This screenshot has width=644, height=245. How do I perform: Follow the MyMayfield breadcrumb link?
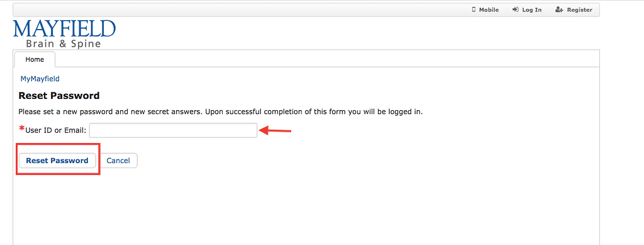coord(40,79)
